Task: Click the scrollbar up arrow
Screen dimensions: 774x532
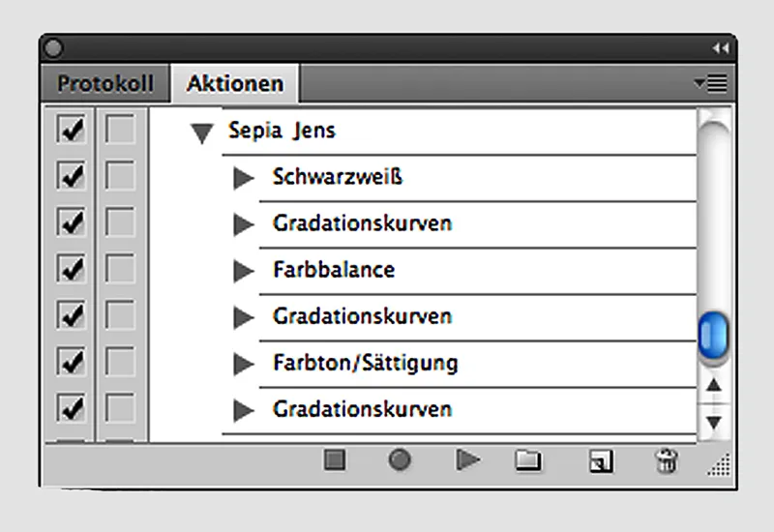Action: click(714, 385)
